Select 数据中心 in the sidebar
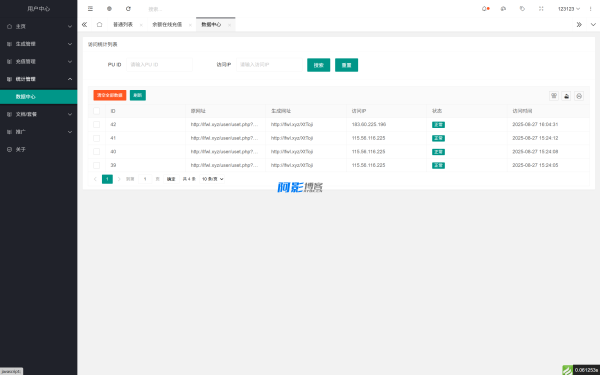Screen dimensions: 600x375 38,97
